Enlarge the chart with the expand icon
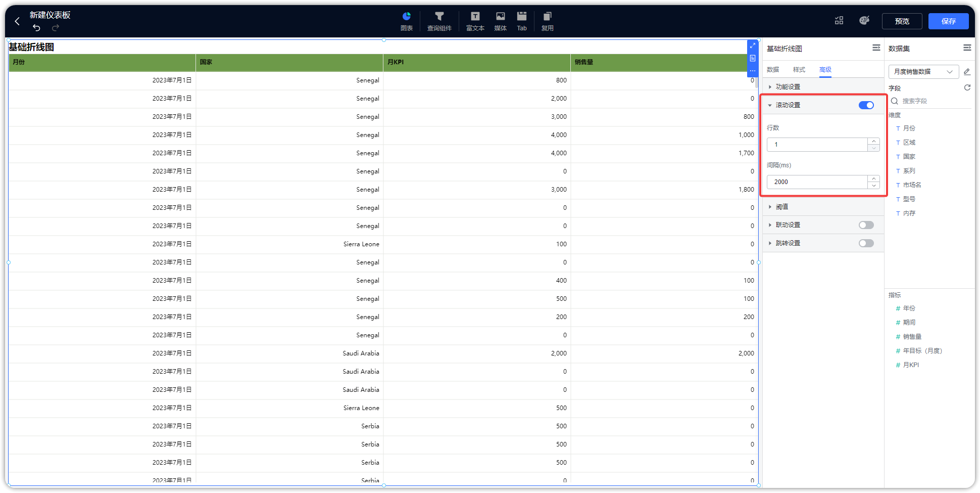Screen dimensions: 980x493 pyautogui.click(x=753, y=46)
